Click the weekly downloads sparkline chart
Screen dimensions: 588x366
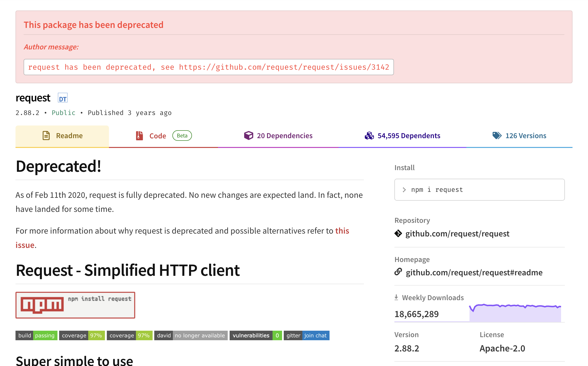coord(515,314)
